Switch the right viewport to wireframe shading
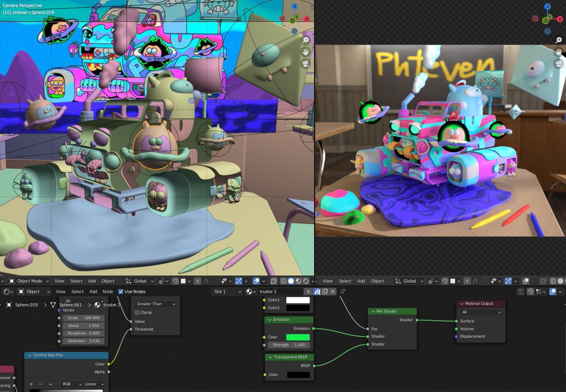Viewport: 566px width, 392px height. 553,281
